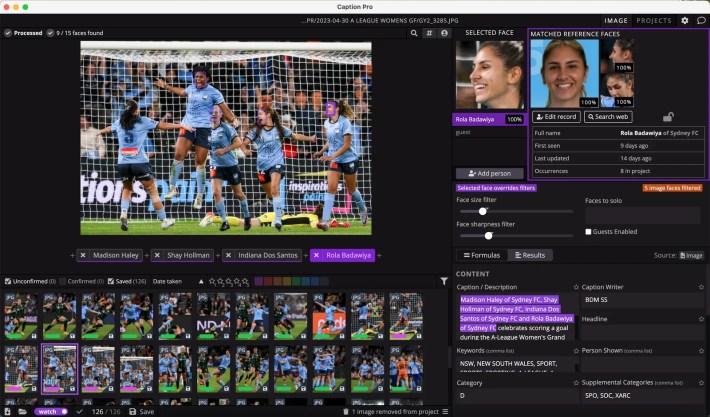
Task: Click the one-star rating filter
Action: pos(212,282)
